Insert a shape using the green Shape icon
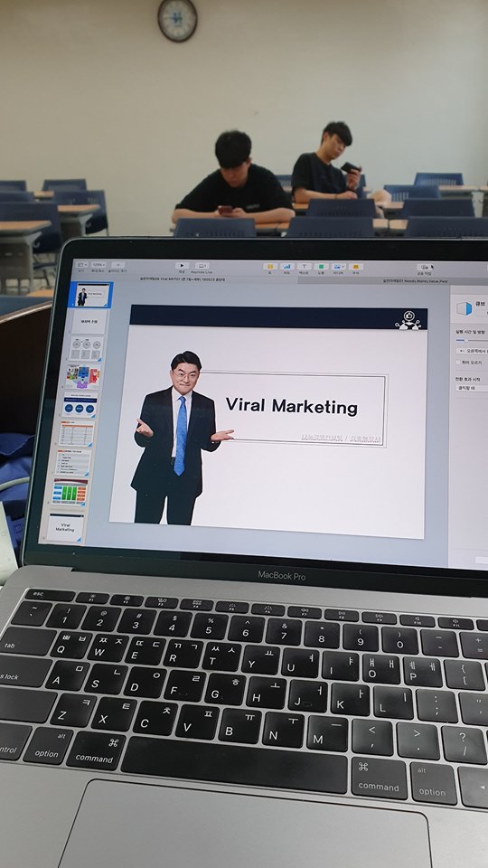The width and height of the screenshot is (488, 868). (x=322, y=266)
